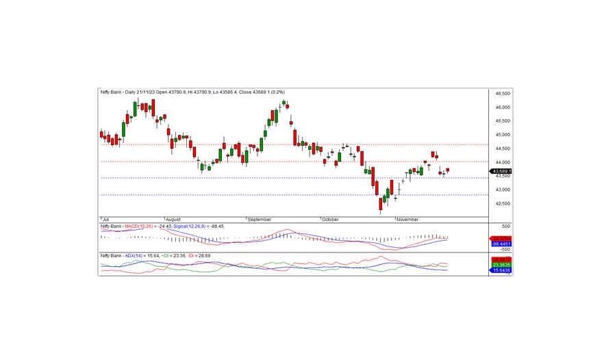This screenshot has height=364, width=606.
Task: Select the 44,500 price axis label
Action: (503, 148)
